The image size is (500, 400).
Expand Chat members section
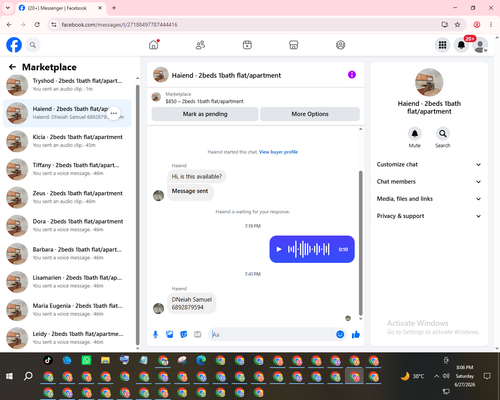429,182
